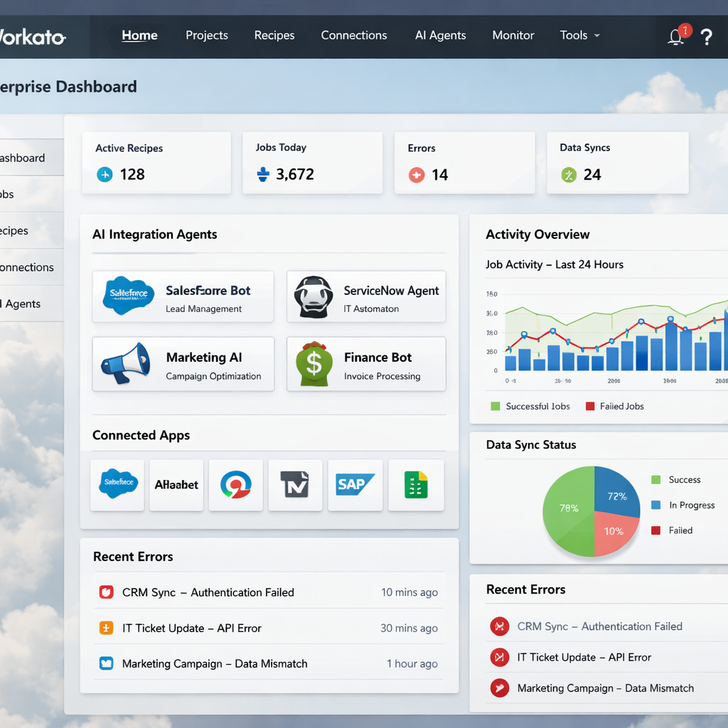Click the In Progress blue legend swatch
728x728 pixels.
[655, 505]
